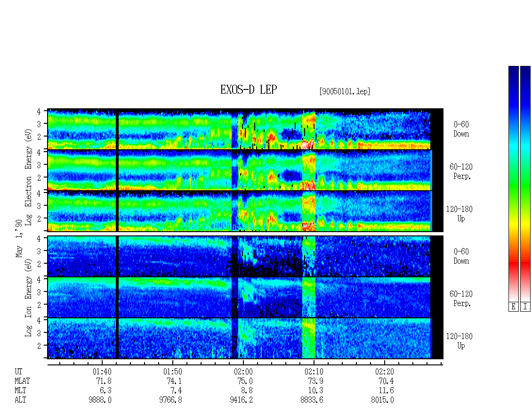The width and height of the screenshot is (532, 412).
Task: Click the ion color scale bar
Action: tap(525, 183)
